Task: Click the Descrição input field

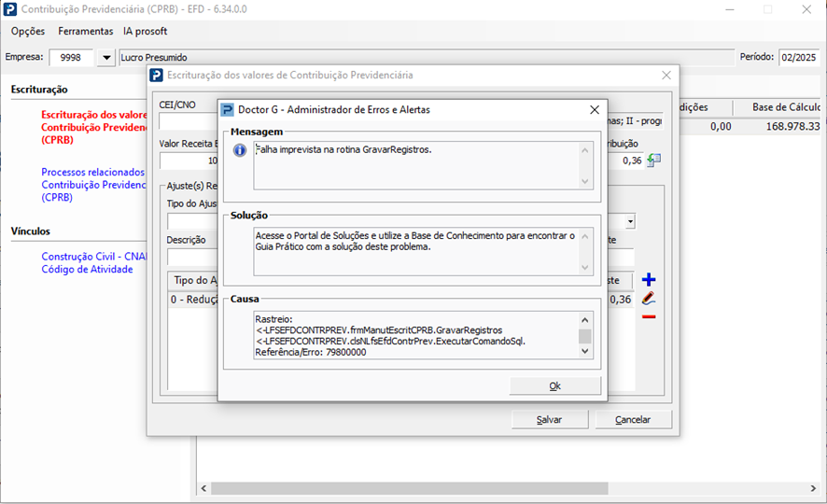Action: [x=192, y=257]
